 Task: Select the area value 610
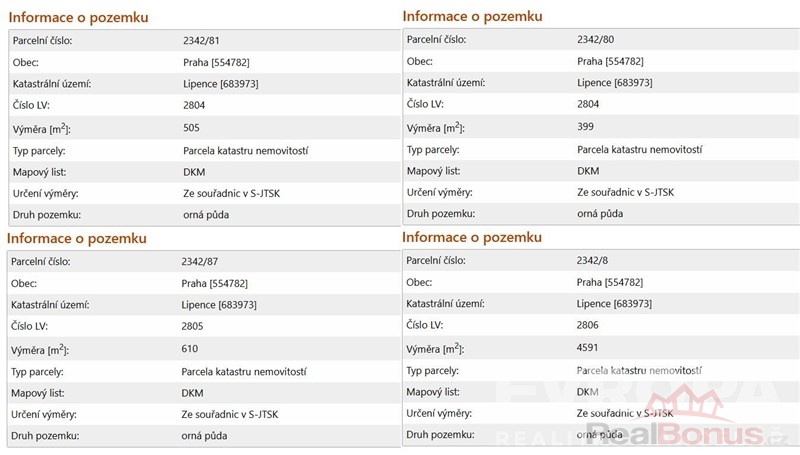[190, 349]
